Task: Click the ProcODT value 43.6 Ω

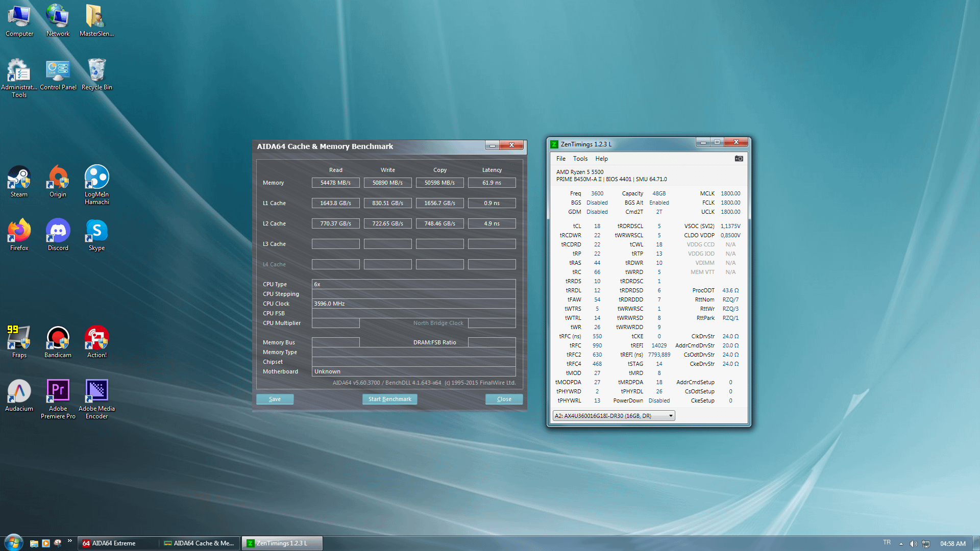Action: pos(730,290)
